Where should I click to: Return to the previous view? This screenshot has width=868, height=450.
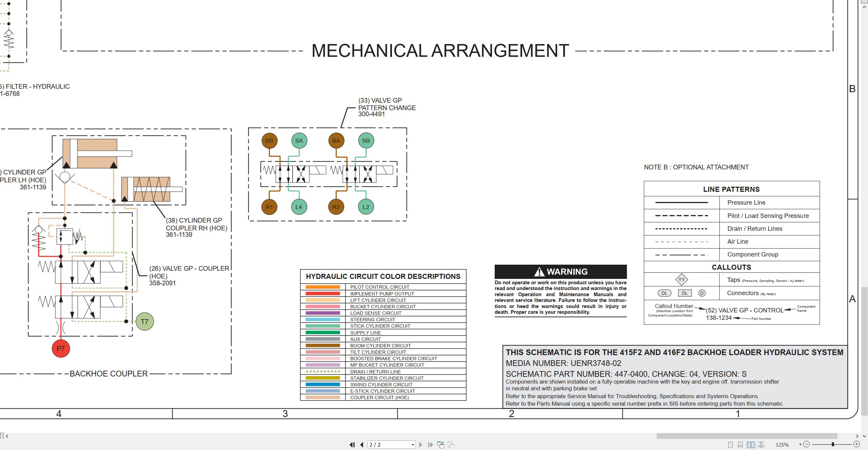click(x=441, y=445)
